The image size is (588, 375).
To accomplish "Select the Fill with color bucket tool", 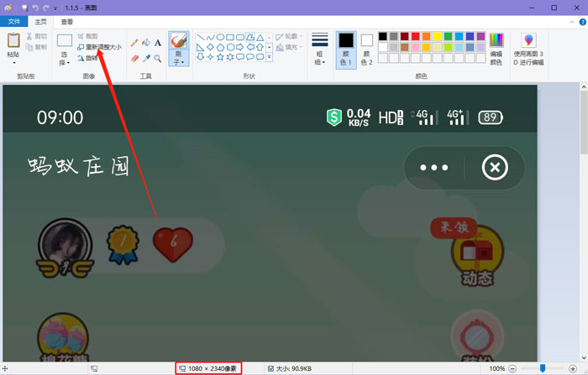I will 146,42.
